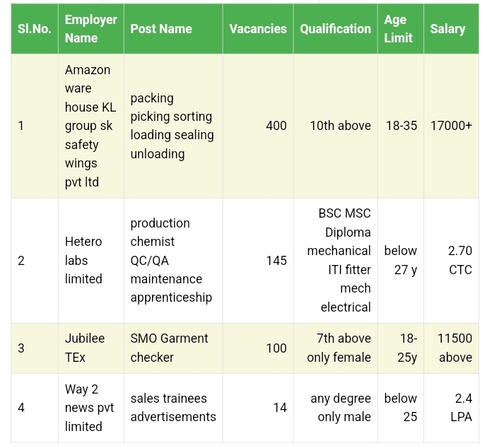Screen dimensions: 487x448
Task: Click the below 27 y age cell
Action: (400, 261)
